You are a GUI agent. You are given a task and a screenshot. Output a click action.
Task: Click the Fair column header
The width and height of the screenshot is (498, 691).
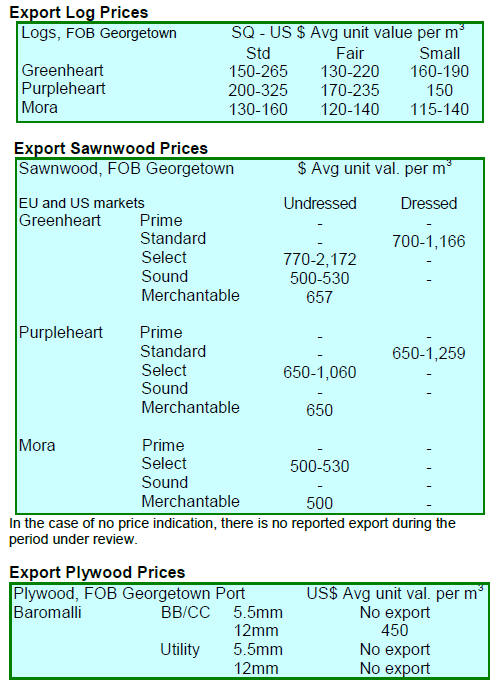tap(350, 53)
